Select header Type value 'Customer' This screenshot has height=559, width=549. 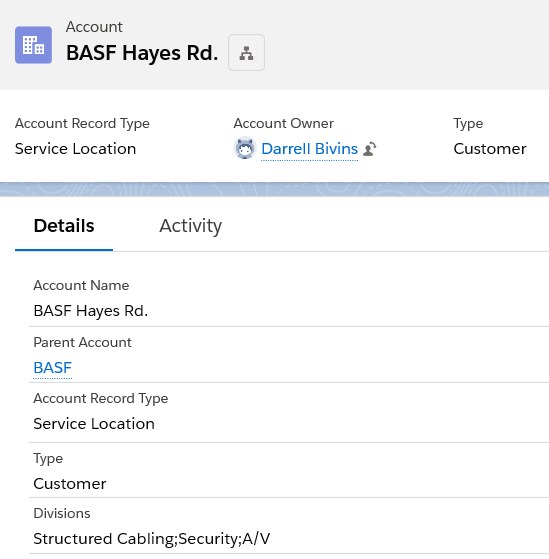coord(490,149)
